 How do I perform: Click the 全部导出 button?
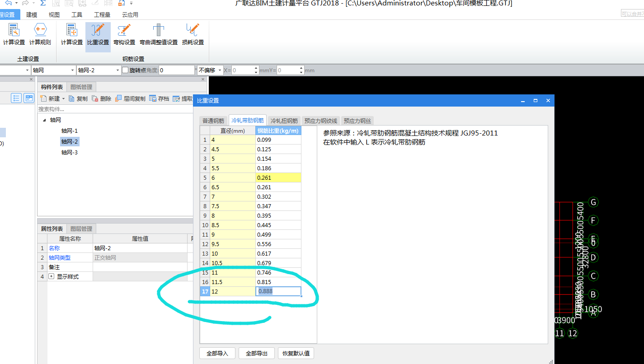[257, 353]
